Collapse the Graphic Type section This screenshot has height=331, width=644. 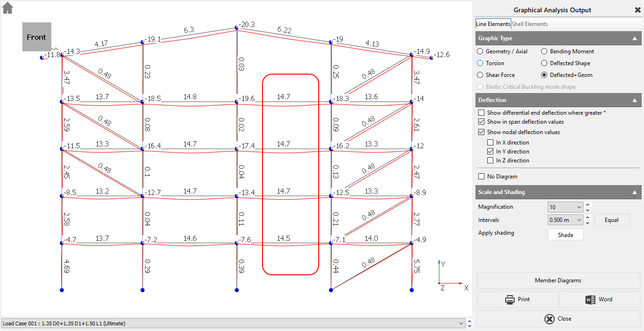(634, 38)
